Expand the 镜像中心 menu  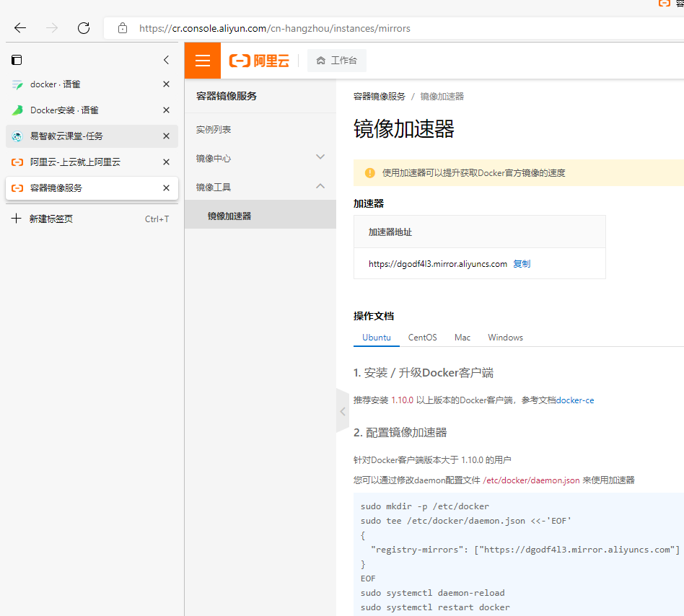tap(260, 158)
